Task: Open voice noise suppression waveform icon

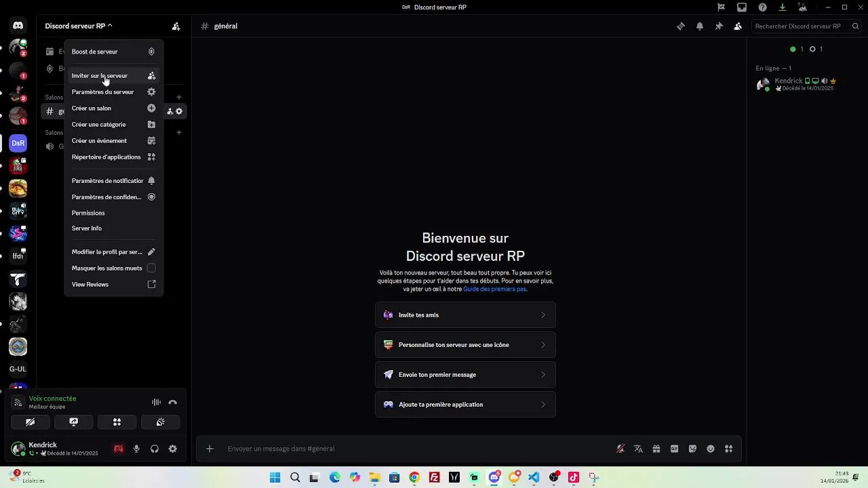Action: click(x=156, y=403)
